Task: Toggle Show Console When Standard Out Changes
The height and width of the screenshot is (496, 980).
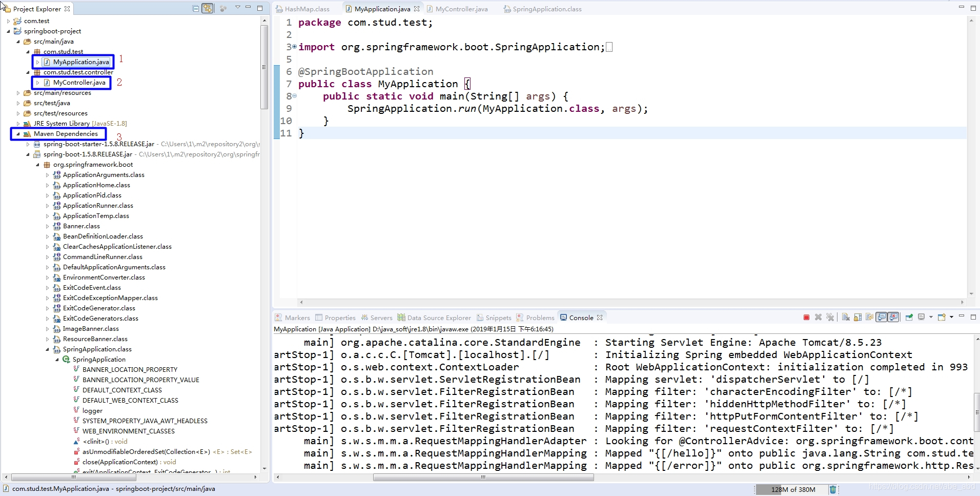Action: (x=882, y=317)
